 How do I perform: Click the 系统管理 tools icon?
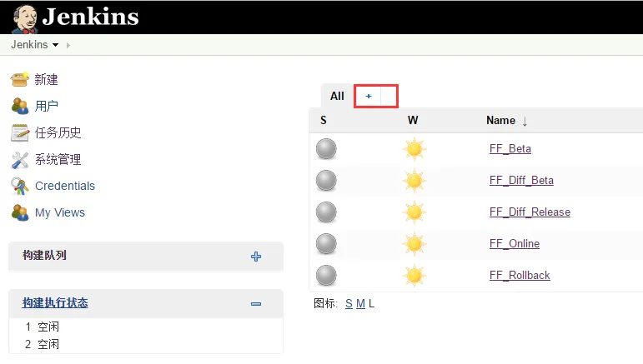[x=20, y=160]
